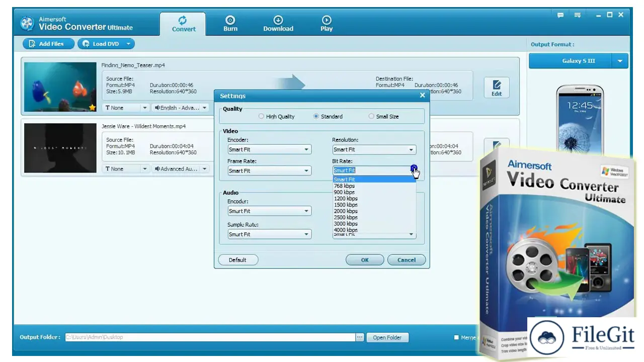Switch to the Burn tab
The height and width of the screenshot is (362, 644).
tap(230, 24)
